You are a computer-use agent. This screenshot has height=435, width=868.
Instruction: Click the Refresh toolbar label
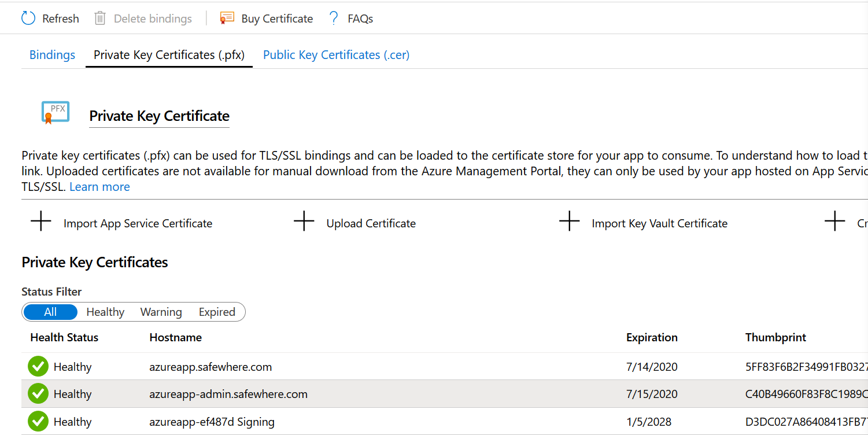(x=61, y=19)
